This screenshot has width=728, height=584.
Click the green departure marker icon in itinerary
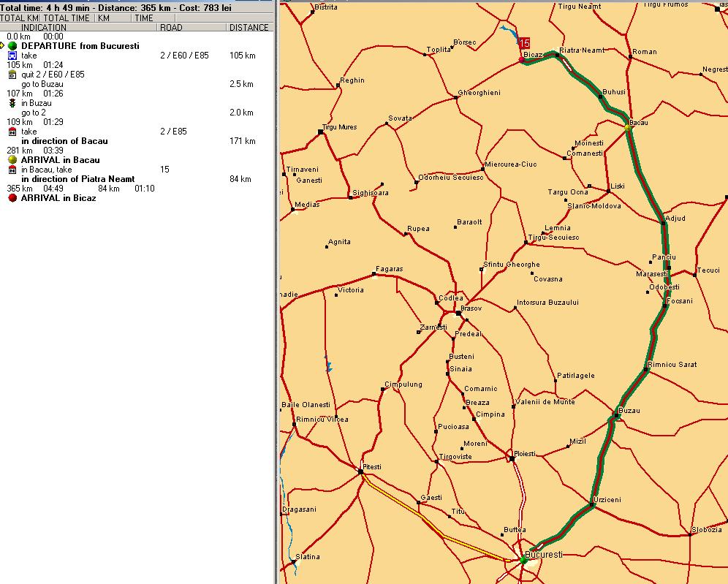[x=12, y=46]
